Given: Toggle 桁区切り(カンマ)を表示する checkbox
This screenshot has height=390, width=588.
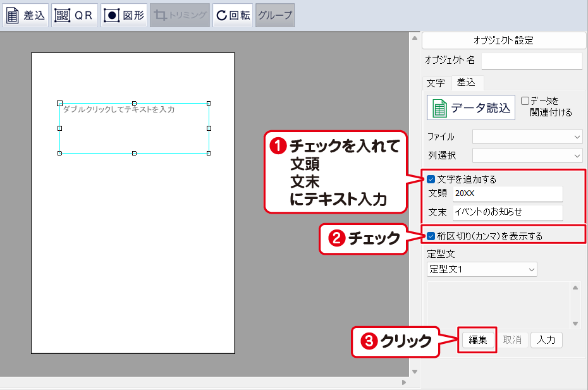Looking at the screenshot, I should point(431,236).
